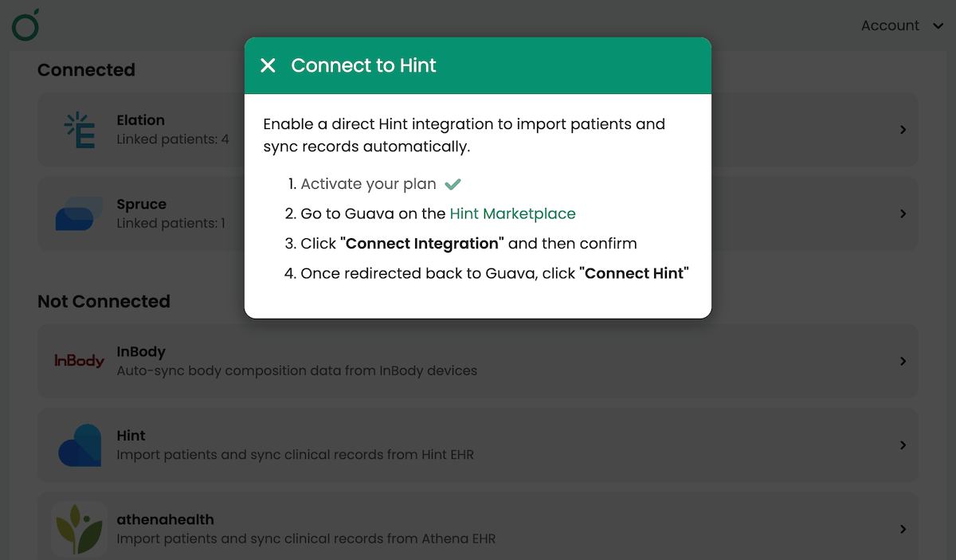Click "Linked patients: 1" under Spruce
This screenshot has width=956, height=560.
[170, 223]
